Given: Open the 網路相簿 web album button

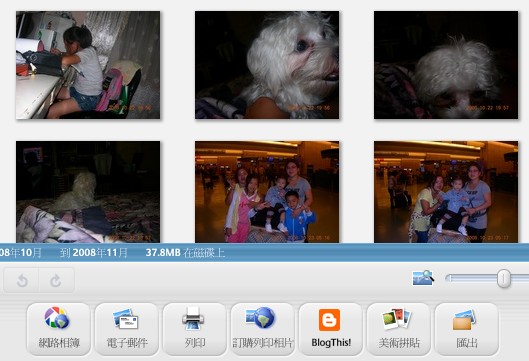Looking at the screenshot, I should pyautogui.click(x=59, y=329).
